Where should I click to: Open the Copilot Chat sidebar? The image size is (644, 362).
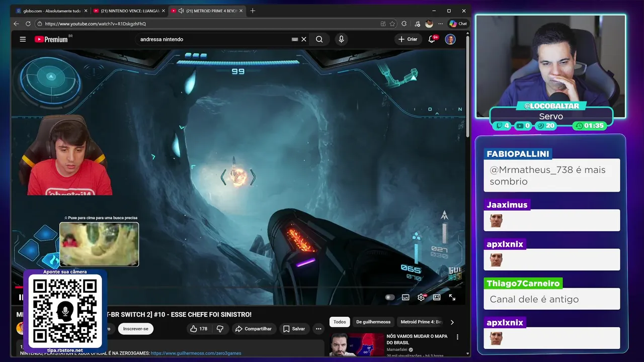pos(458,24)
